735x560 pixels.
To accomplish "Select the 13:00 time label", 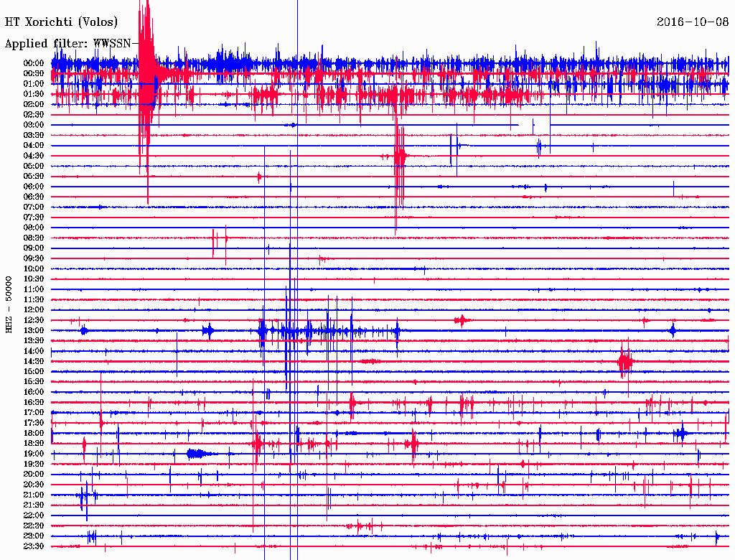I will (x=34, y=330).
